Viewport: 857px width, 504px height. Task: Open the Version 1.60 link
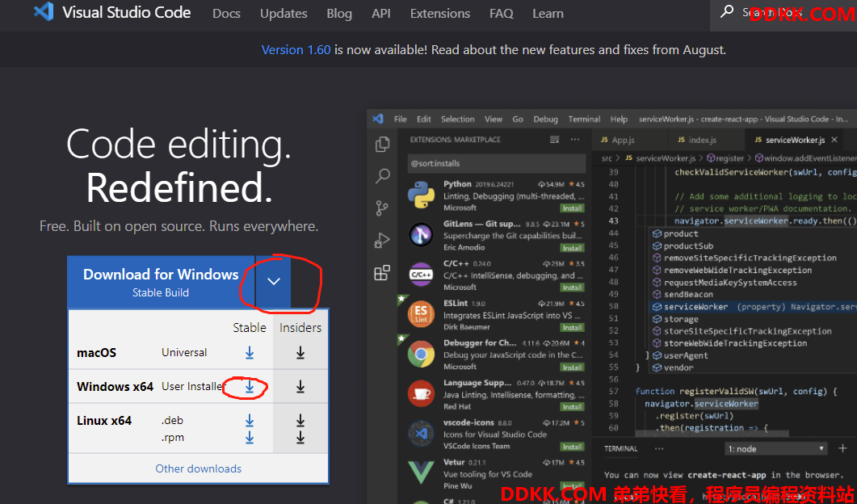[296, 50]
